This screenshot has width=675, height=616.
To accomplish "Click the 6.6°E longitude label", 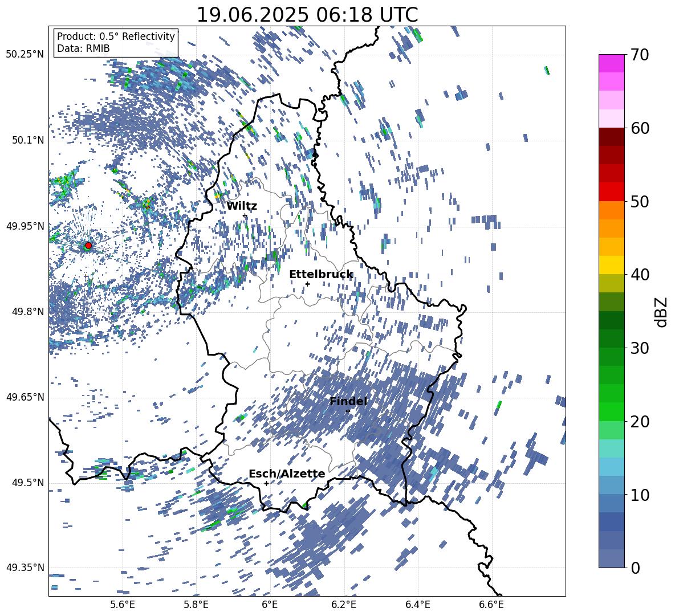I will (x=491, y=605).
